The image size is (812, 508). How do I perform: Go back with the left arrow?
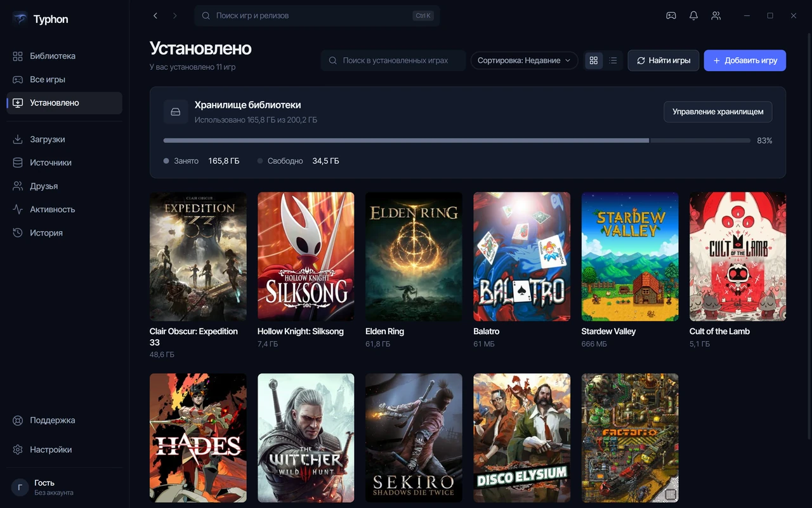click(155, 16)
